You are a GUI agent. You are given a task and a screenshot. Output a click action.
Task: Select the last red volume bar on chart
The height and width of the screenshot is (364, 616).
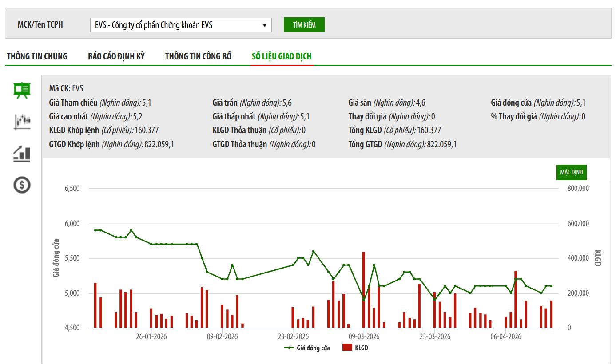[551, 314]
